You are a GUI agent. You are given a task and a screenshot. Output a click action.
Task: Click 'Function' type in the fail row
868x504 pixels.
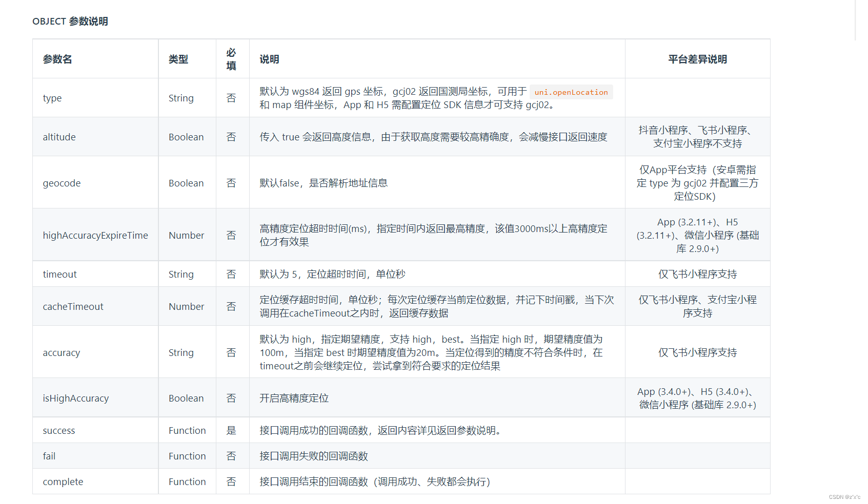click(x=187, y=456)
